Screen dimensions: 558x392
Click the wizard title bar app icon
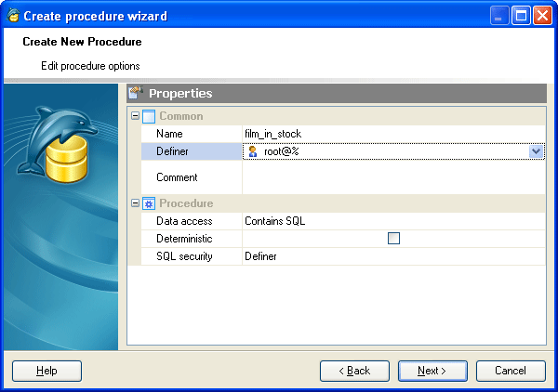[x=13, y=16]
